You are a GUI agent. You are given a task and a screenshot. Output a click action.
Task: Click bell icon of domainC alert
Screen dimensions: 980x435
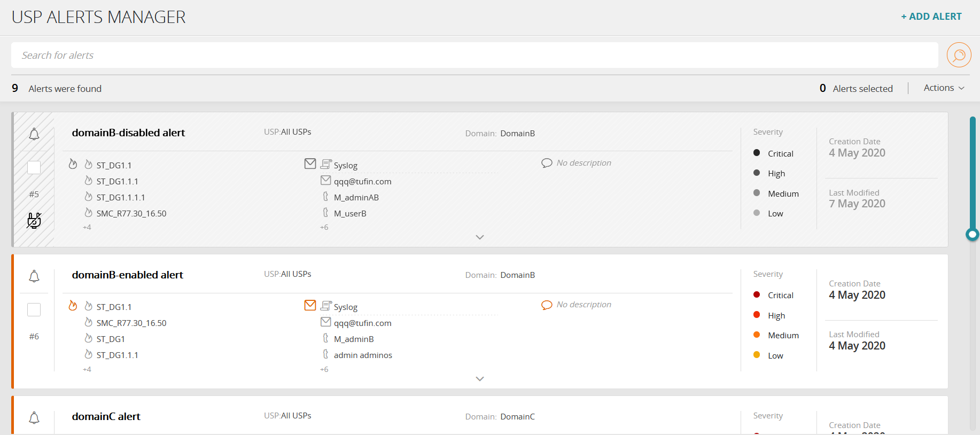pyautogui.click(x=34, y=418)
